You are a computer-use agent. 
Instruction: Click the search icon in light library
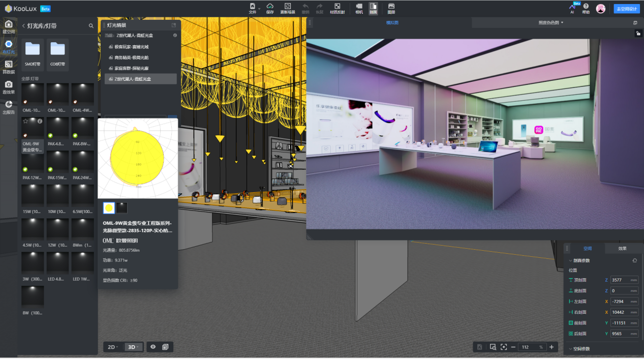(91, 26)
